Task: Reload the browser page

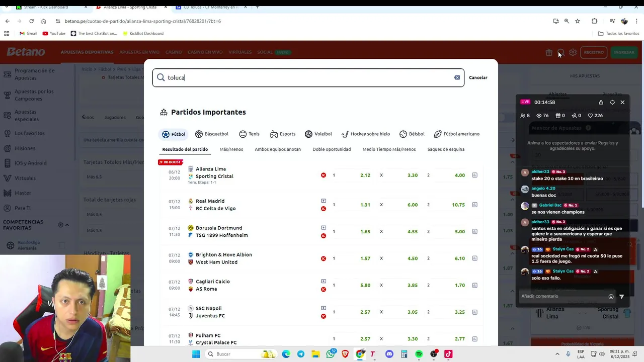Action: [31, 21]
